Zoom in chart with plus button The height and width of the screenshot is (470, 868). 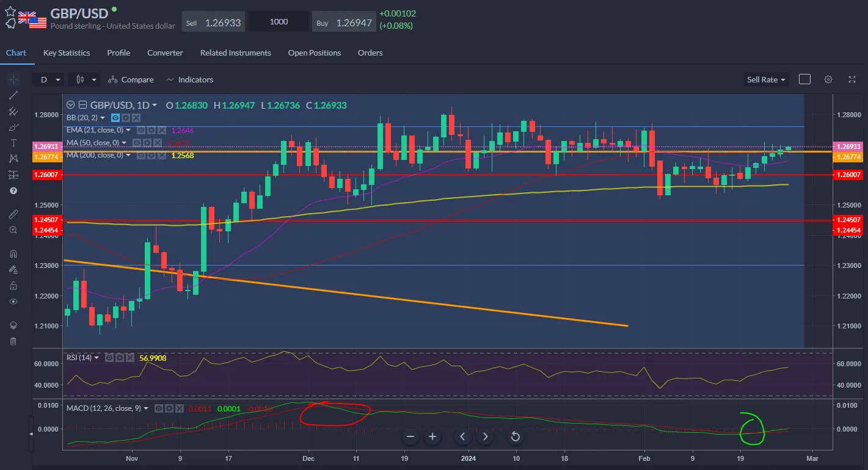432,436
